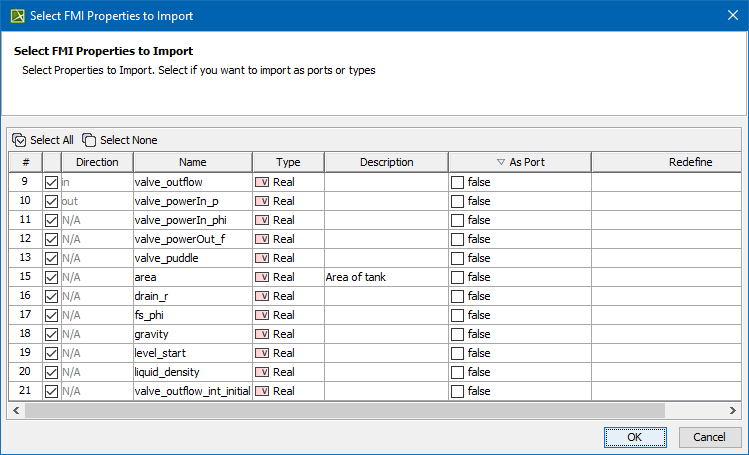Click the Real type icon for valve_outflow
749x455 pixels.
pos(263,182)
